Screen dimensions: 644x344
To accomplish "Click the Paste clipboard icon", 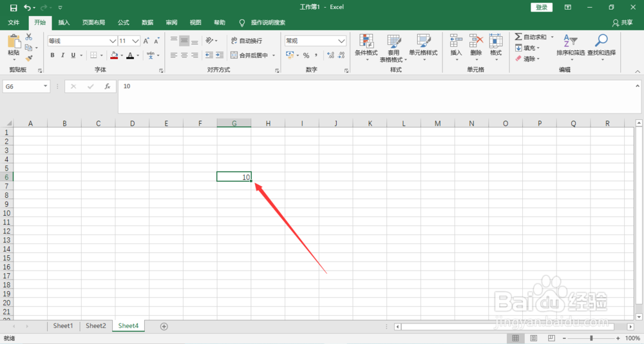I will click(14, 41).
